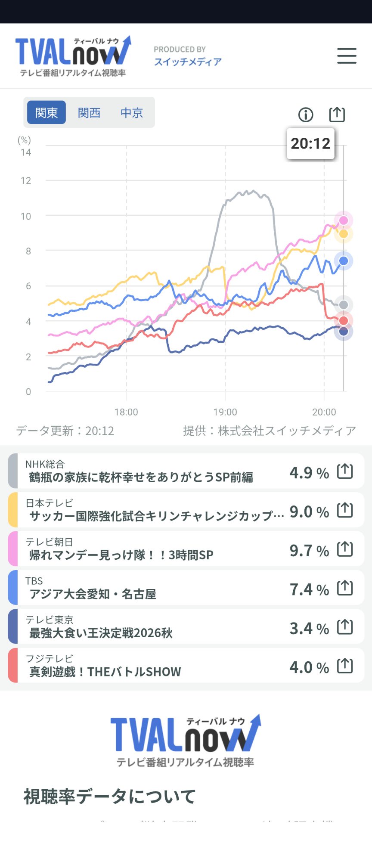The width and height of the screenshot is (372, 868).
Task: Open the 最強大食い王決定戦2026秋 program row
Action: [x=186, y=627]
